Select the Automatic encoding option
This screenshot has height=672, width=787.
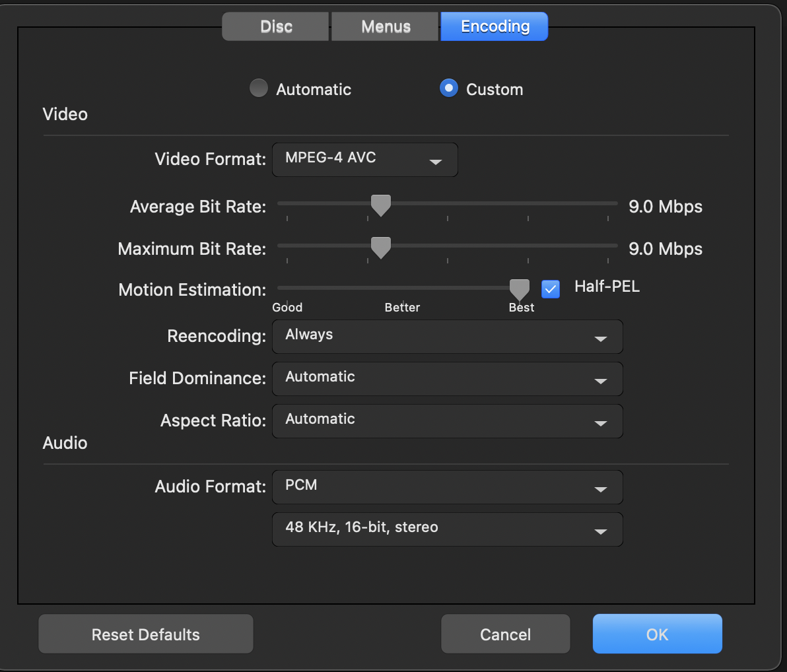point(258,88)
